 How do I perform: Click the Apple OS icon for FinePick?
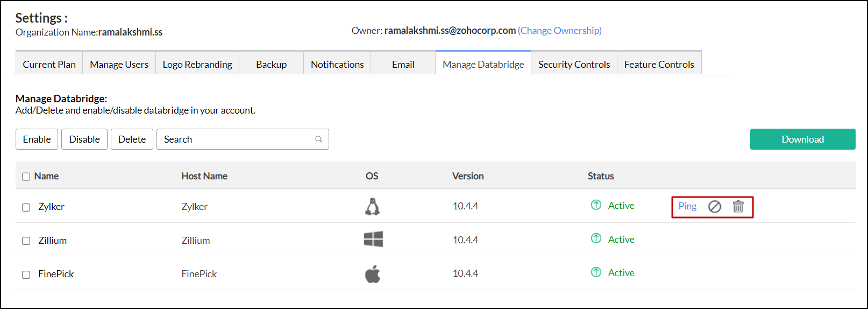373,273
